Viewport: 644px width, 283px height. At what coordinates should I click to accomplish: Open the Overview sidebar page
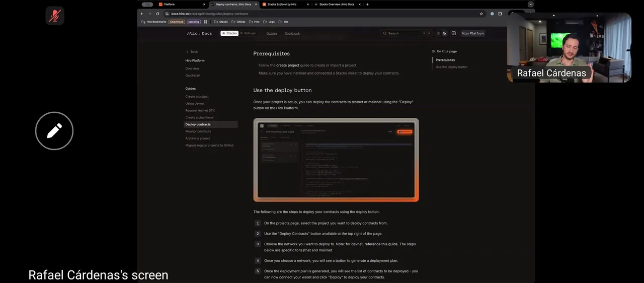pyautogui.click(x=192, y=68)
